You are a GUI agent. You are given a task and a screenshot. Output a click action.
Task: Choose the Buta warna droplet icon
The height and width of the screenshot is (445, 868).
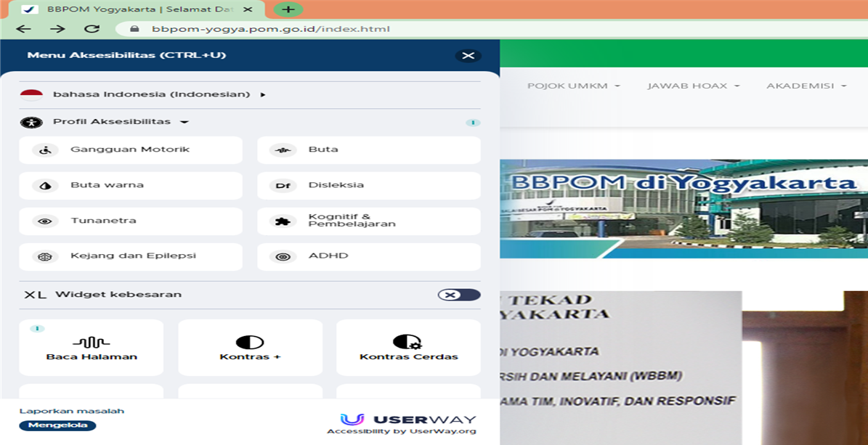point(45,186)
